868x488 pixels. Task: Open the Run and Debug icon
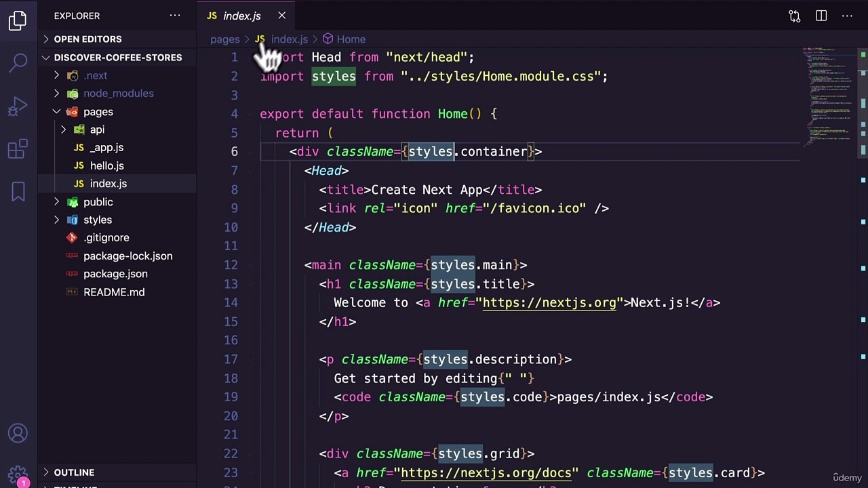pyautogui.click(x=18, y=106)
